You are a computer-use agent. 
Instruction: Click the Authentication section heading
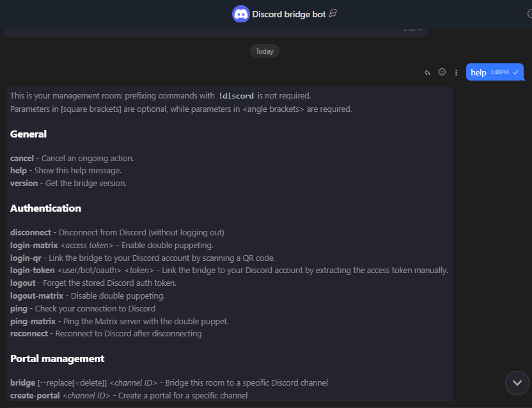click(45, 208)
